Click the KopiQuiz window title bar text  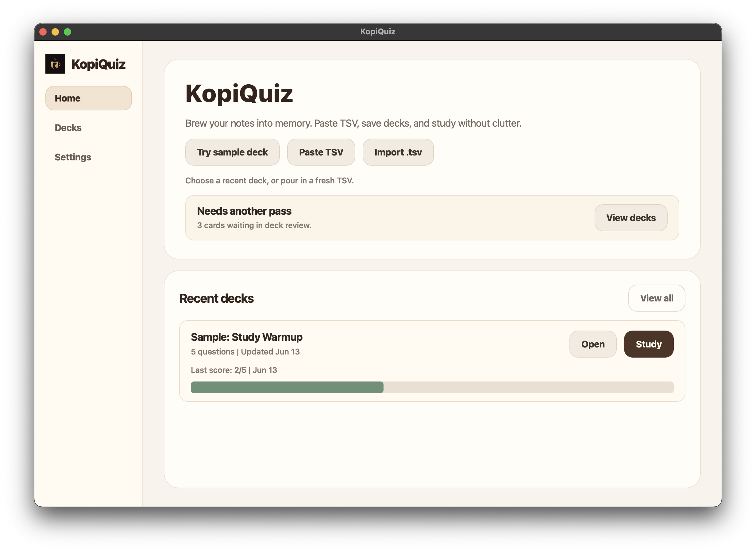tap(378, 32)
